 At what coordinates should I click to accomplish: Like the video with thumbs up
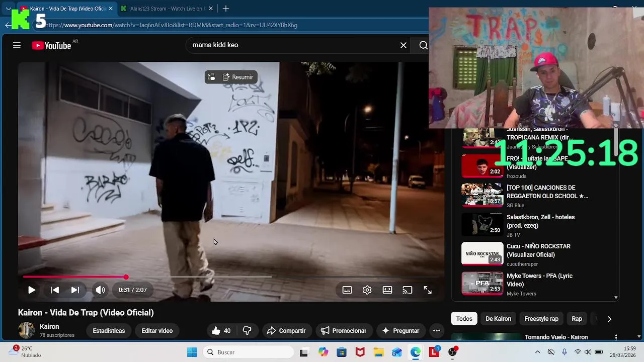pos(221,331)
